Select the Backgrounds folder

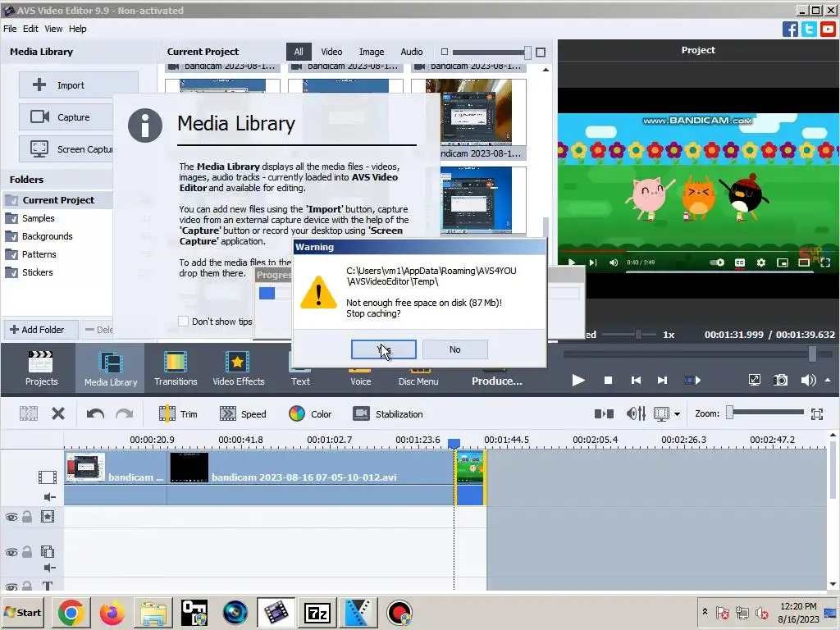[x=47, y=236]
